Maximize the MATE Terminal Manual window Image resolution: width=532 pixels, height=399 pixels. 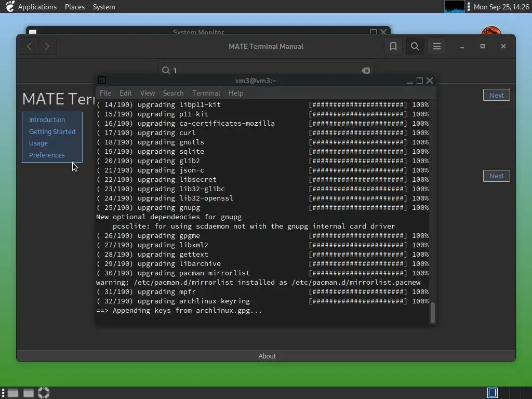(483, 46)
